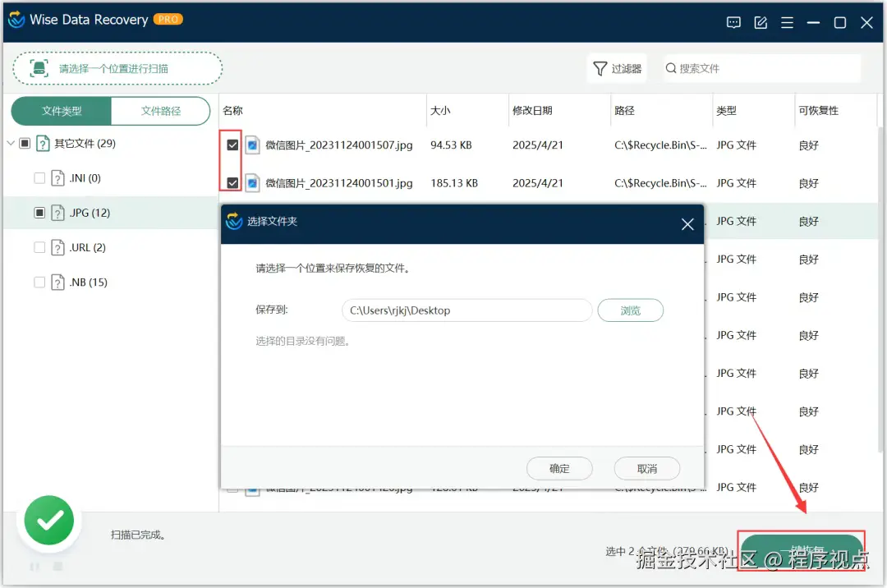
Task: Select the .JPG (12) tree row label
Action: (90, 213)
